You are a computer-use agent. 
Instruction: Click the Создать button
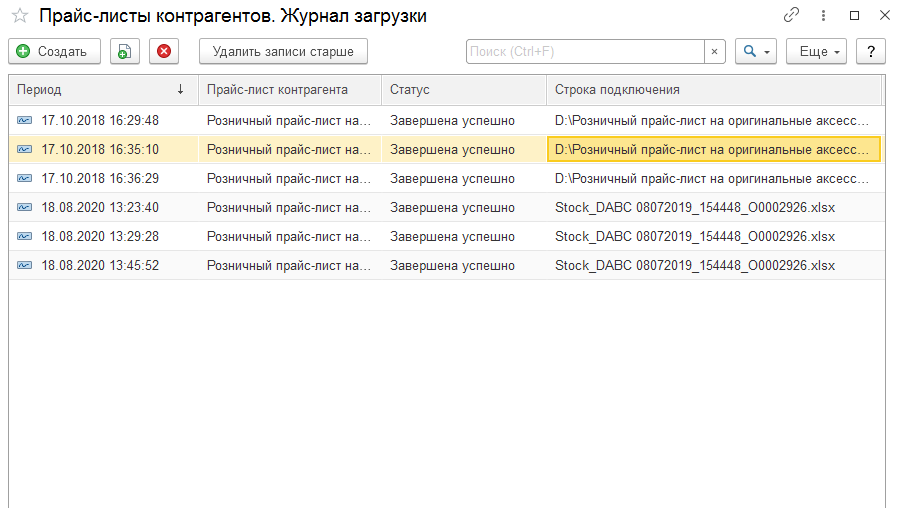[55, 51]
